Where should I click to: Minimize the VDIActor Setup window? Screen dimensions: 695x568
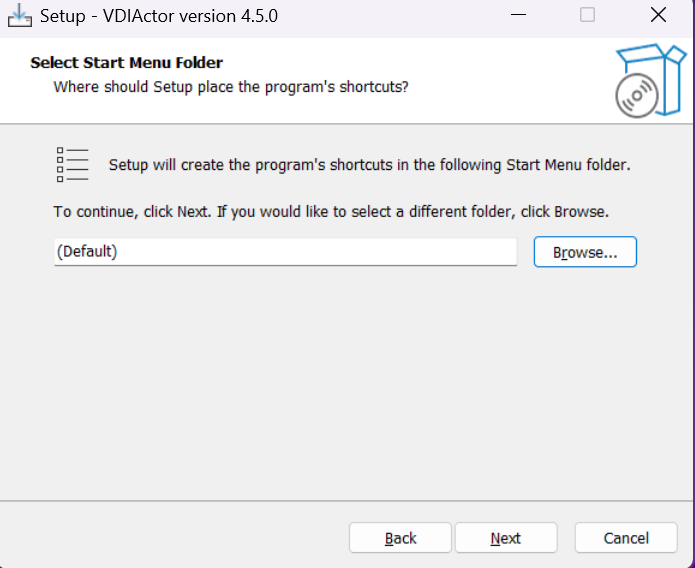(x=518, y=16)
